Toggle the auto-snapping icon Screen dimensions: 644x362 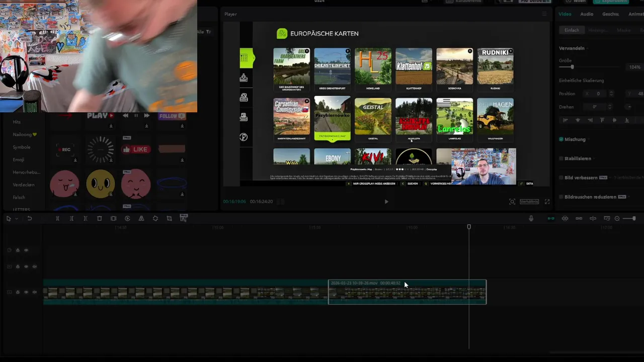coord(565,218)
